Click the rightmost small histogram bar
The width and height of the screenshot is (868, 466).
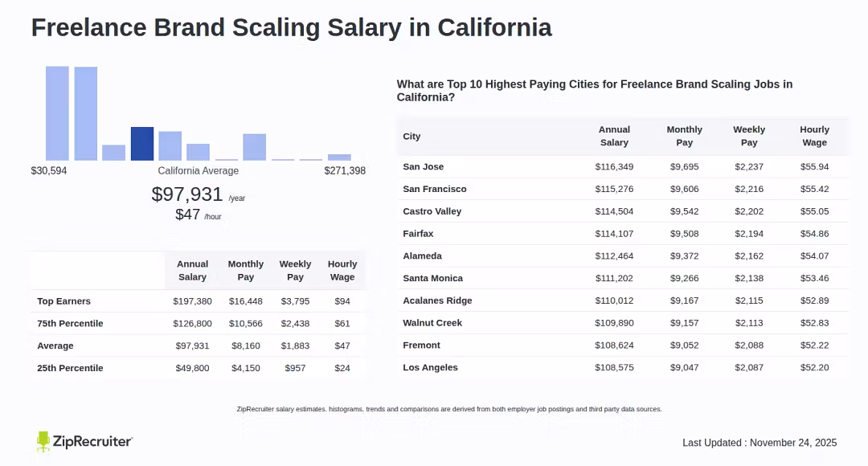(x=339, y=157)
